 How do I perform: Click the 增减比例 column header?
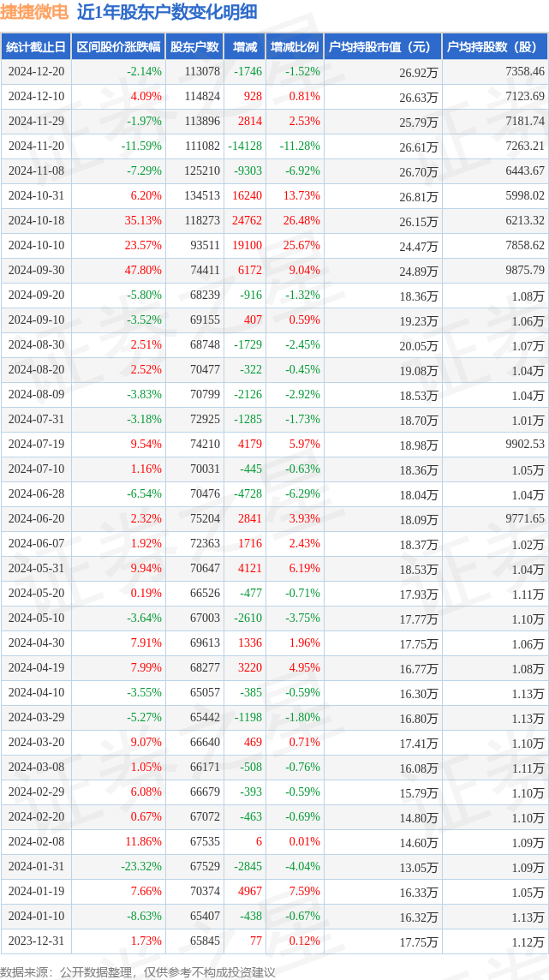(x=295, y=47)
